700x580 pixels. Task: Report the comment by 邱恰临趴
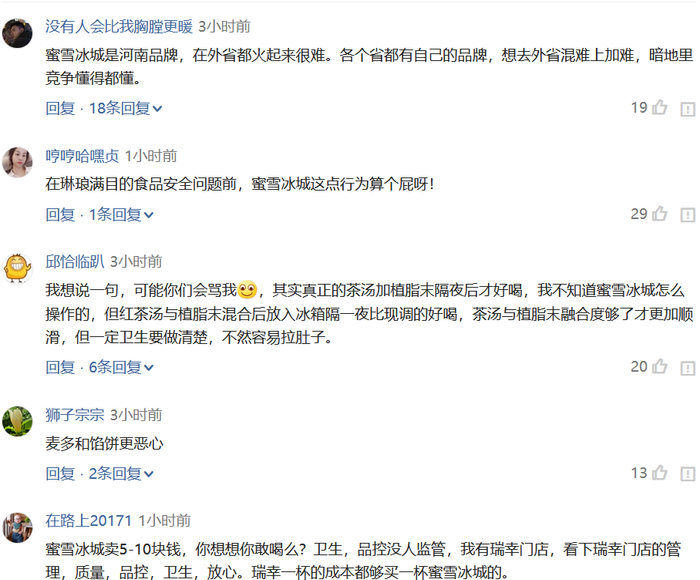(688, 368)
